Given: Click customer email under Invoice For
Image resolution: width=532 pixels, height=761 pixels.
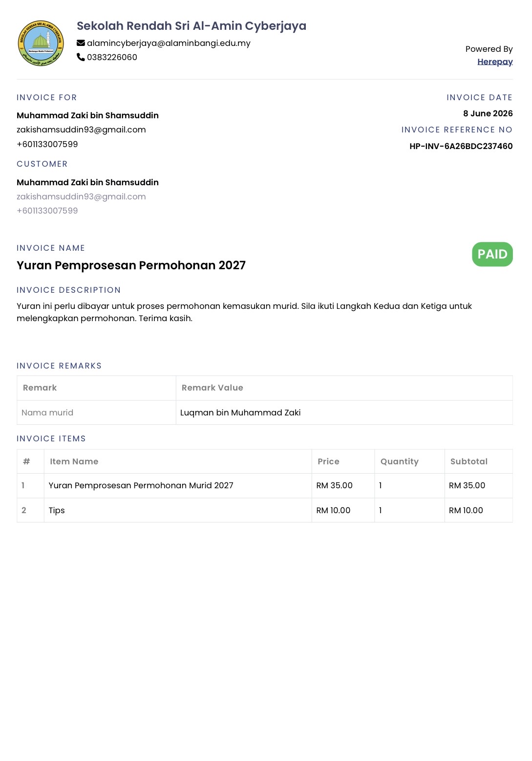Looking at the screenshot, I should point(81,130).
